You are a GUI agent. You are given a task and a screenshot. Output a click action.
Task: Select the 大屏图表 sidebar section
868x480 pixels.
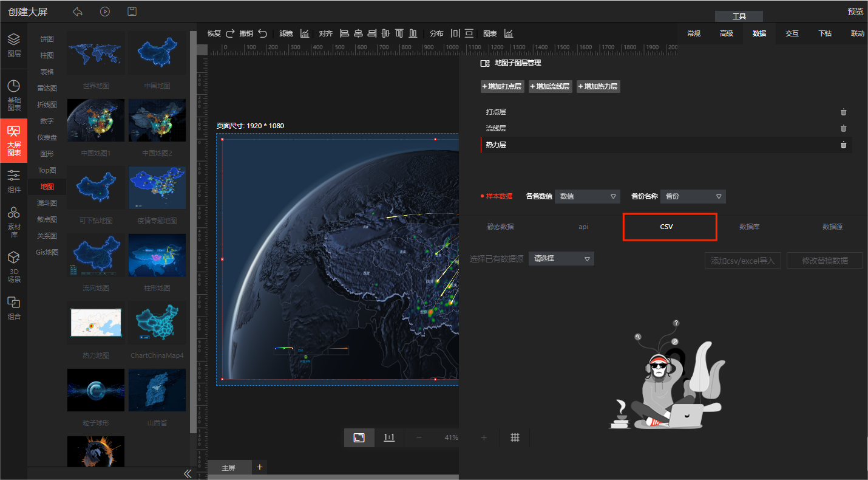(x=14, y=140)
